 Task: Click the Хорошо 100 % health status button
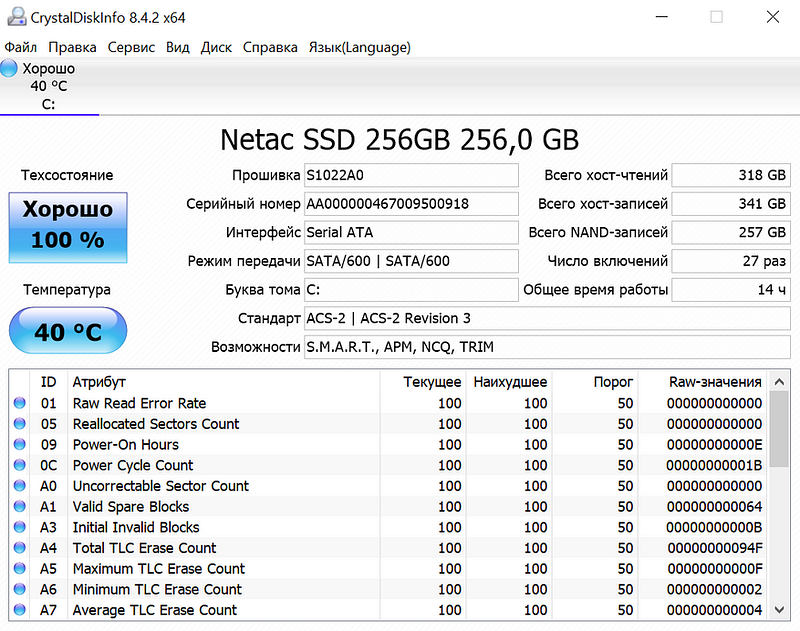tap(68, 228)
